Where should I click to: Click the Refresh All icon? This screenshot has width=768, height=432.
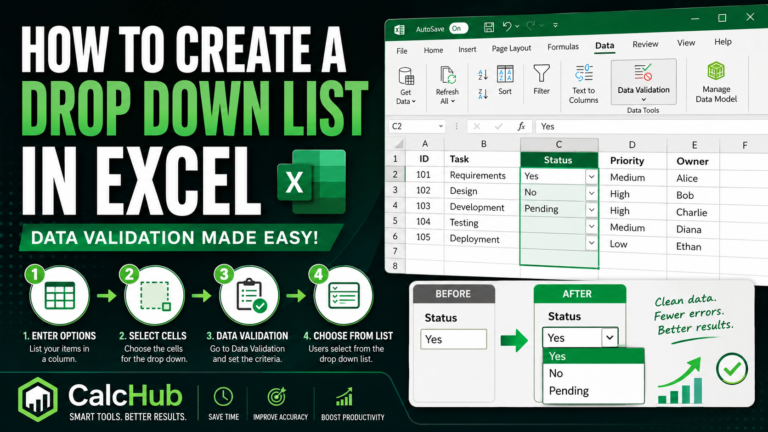point(447,76)
